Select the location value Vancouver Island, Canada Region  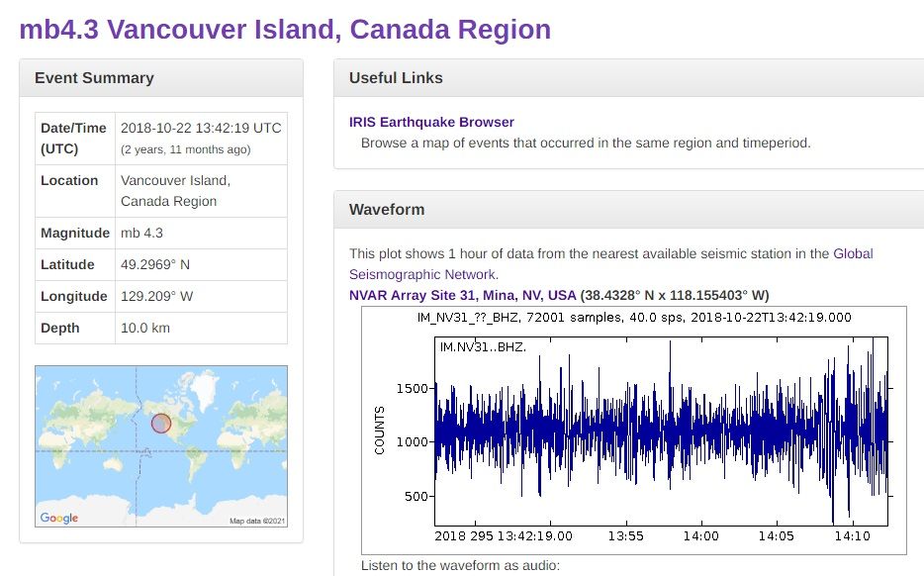coord(176,191)
